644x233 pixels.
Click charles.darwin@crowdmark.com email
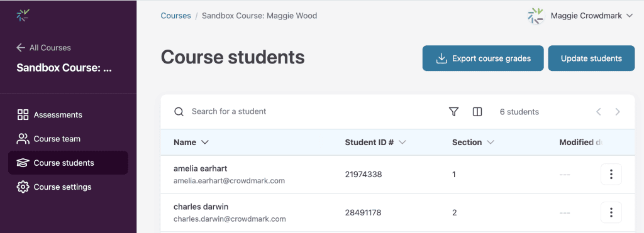[230, 219]
